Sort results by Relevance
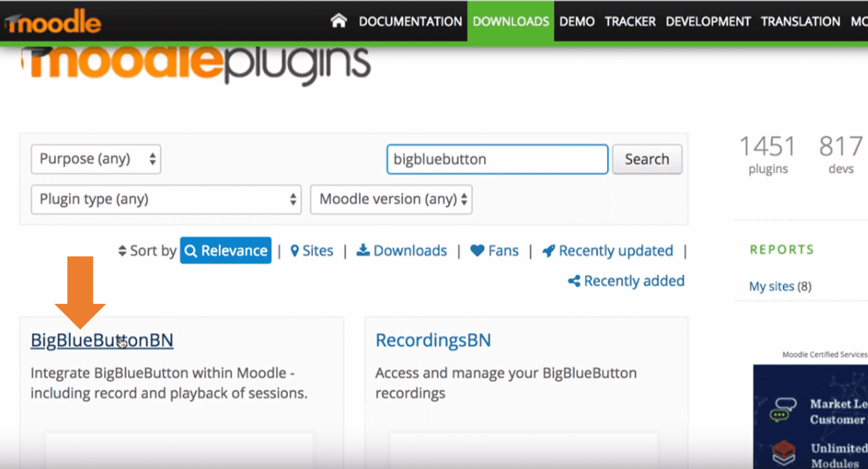Image resolution: width=868 pixels, height=469 pixels. [226, 251]
